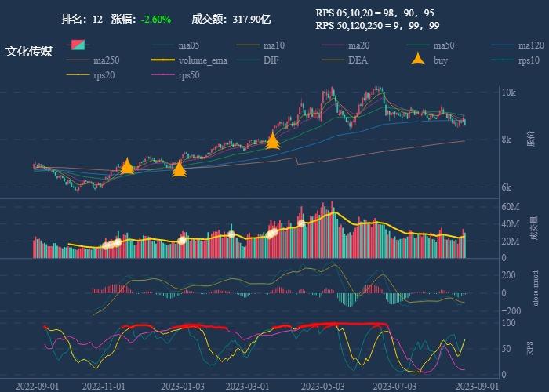549x392 pixels.
Task: Toggle rps20 yellow legend line
Action: [91, 75]
